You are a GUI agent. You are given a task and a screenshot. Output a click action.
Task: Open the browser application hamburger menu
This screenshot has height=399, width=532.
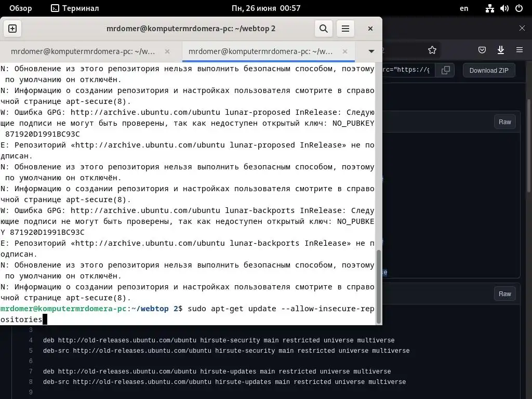click(520, 50)
